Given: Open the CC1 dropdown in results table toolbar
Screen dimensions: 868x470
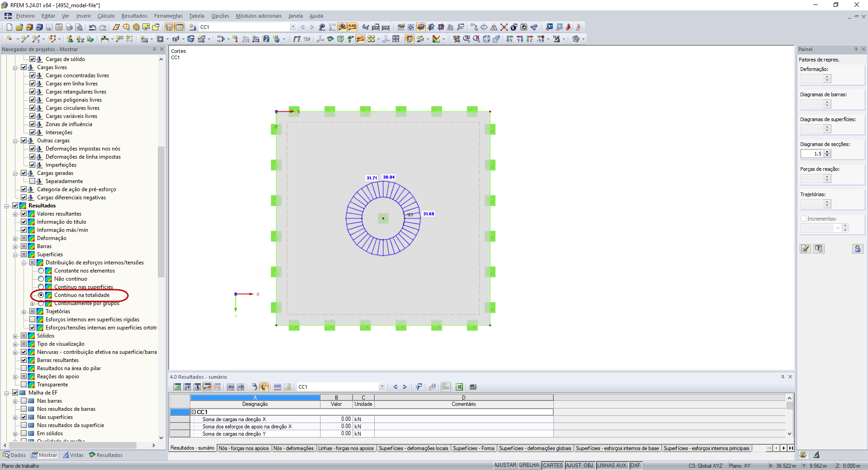Looking at the screenshot, I should point(382,387).
